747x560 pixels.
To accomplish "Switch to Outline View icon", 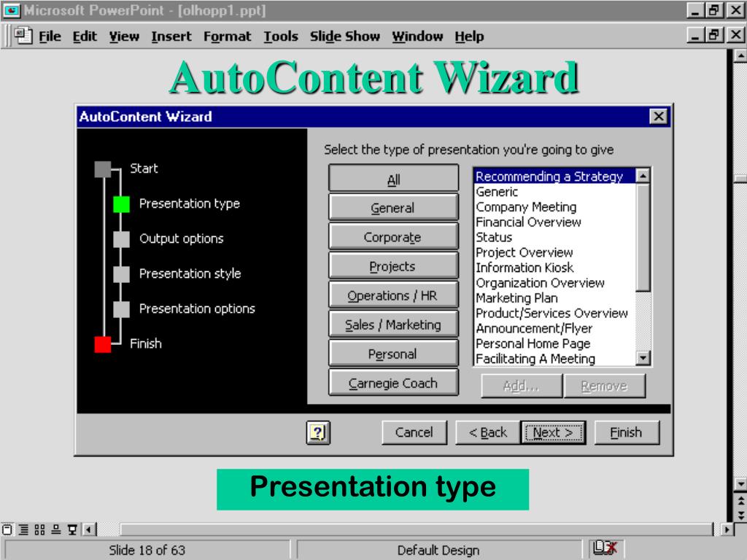I will (x=24, y=529).
